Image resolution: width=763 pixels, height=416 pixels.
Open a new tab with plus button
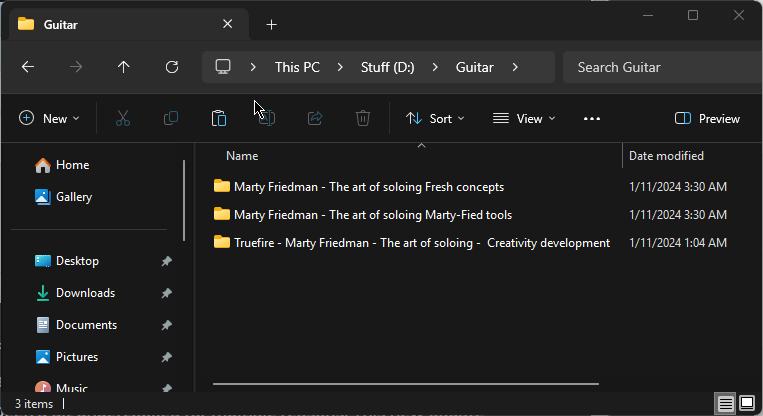271,24
